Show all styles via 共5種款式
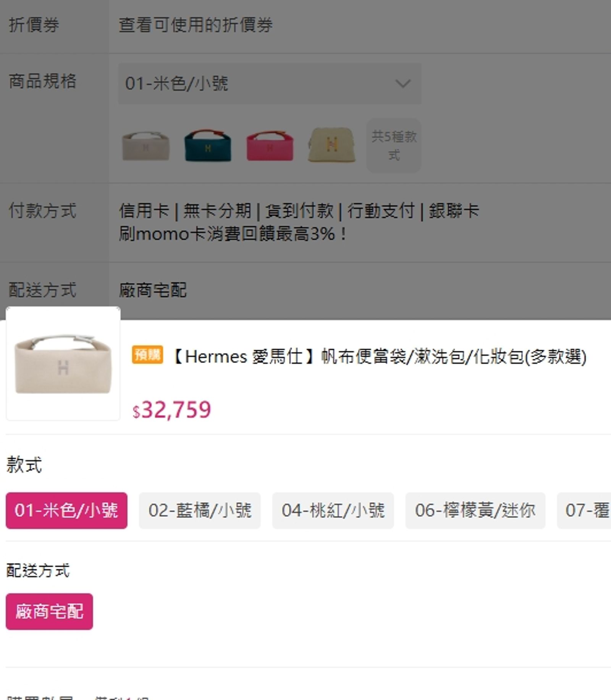This screenshot has height=700, width=611. 394,145
